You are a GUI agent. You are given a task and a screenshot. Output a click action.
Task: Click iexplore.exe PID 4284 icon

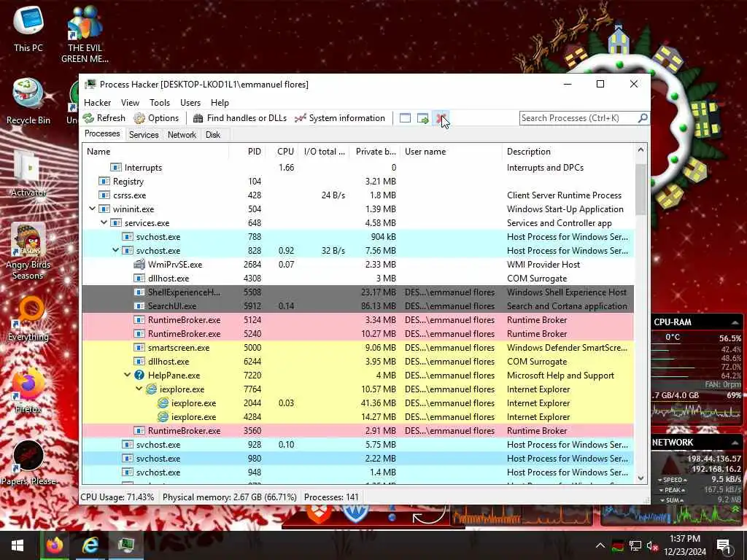click(163, 416)
